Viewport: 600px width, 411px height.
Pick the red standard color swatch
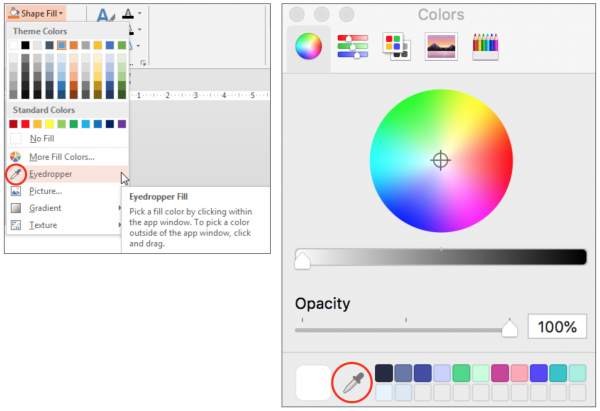click(25, 124)
